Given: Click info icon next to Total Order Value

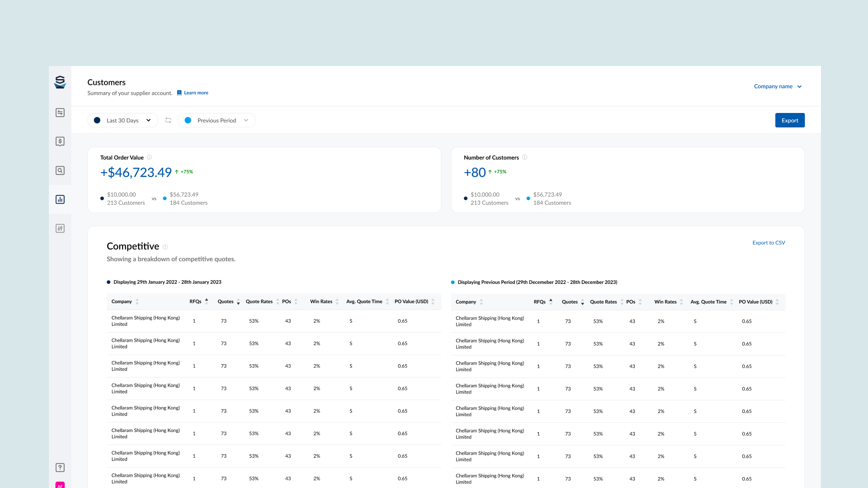Looking at the screenshot, I should coord(150,157).
